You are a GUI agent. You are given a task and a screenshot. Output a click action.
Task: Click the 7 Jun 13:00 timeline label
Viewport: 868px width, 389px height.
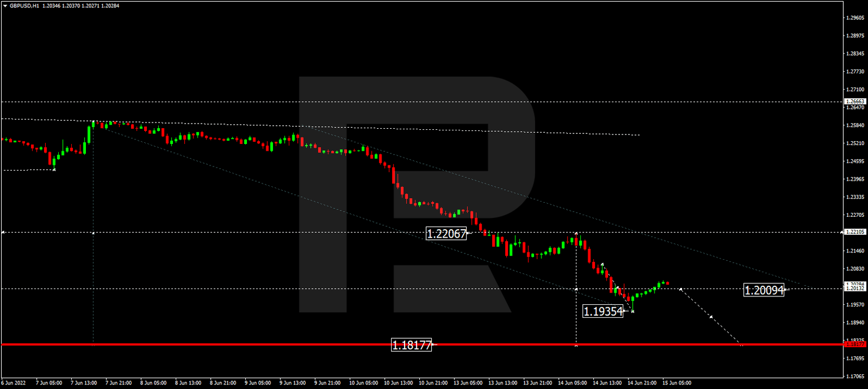tap(84, 382)
